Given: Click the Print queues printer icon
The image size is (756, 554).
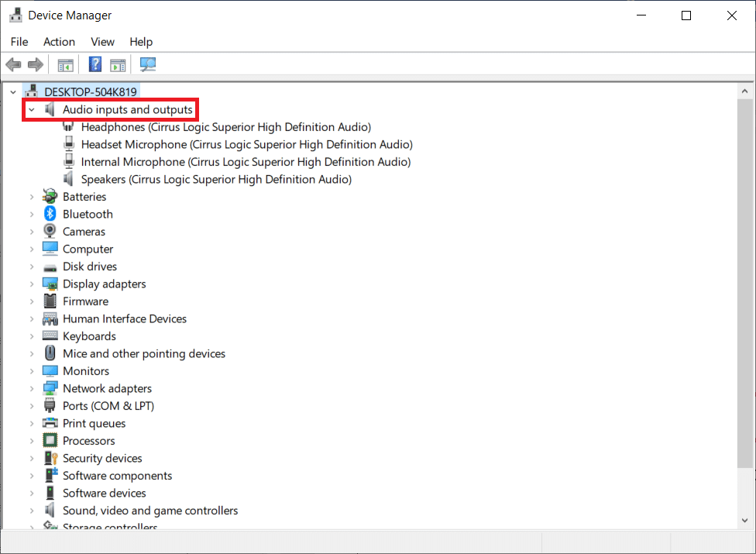Looking at the screenshot, I should (x=50, y=423).
